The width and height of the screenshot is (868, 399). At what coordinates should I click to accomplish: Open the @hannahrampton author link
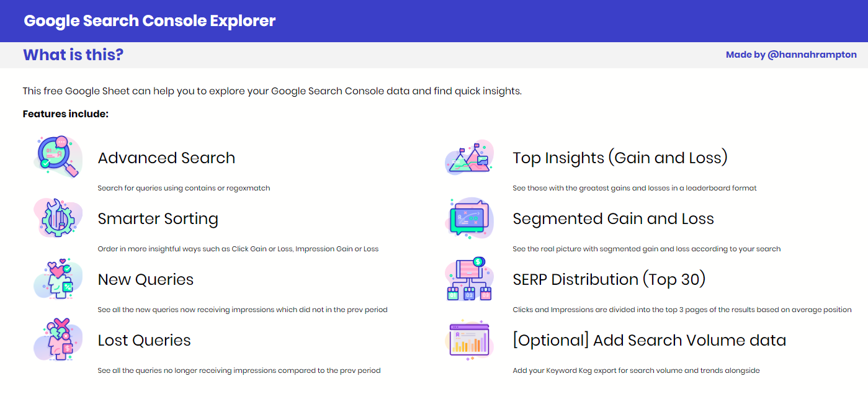(x=812, y=55)
